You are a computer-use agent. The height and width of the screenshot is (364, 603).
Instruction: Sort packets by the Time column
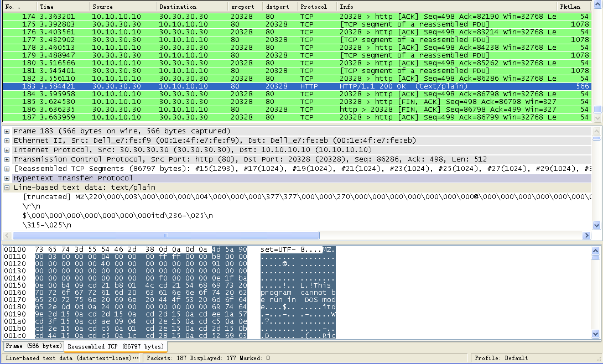click(47, 7)
